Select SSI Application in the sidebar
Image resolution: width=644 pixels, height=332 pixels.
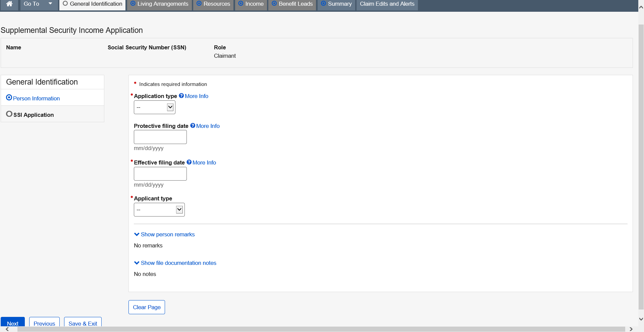[34, 115]
